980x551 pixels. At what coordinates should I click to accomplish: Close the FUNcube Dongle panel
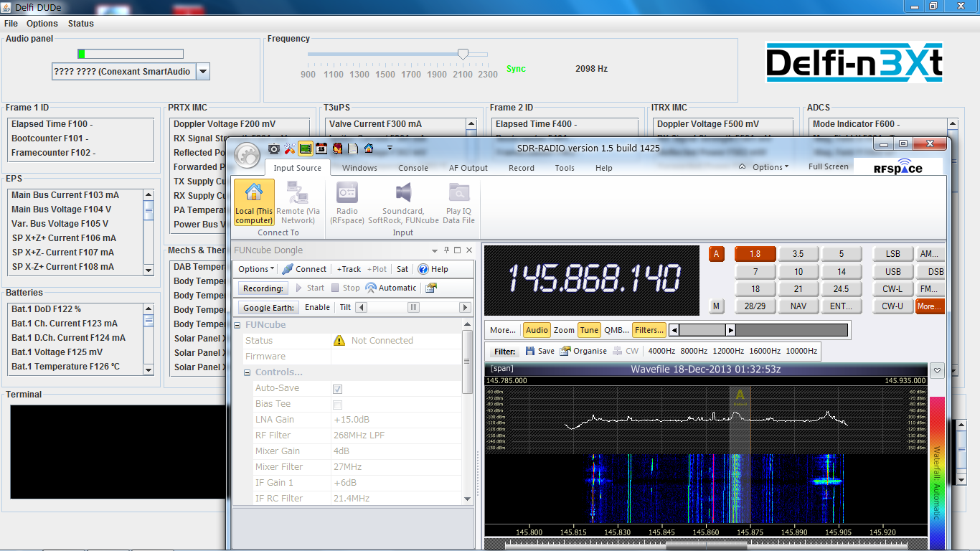pos(469,250)
